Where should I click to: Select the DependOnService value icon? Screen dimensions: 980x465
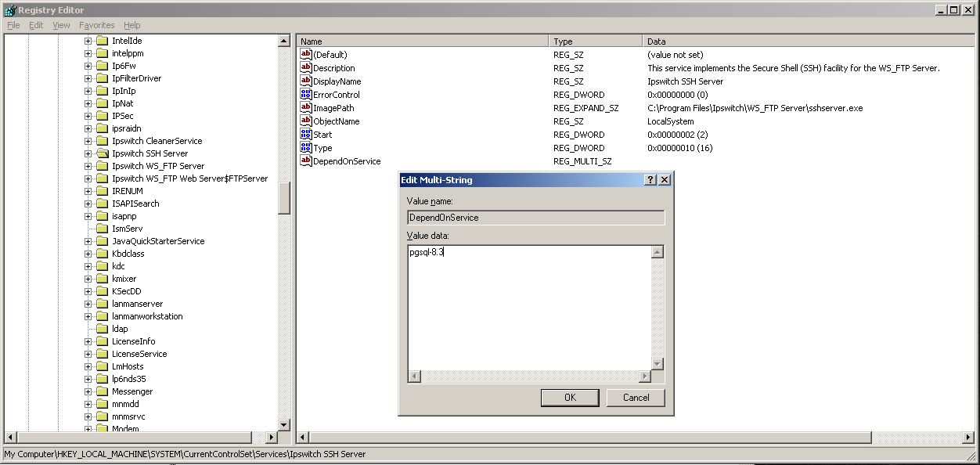pos(306,161)
